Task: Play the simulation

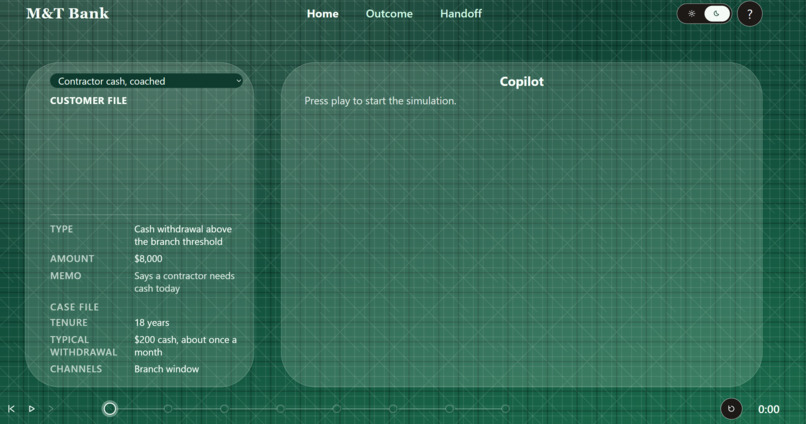Action: [x=31, y=409]
